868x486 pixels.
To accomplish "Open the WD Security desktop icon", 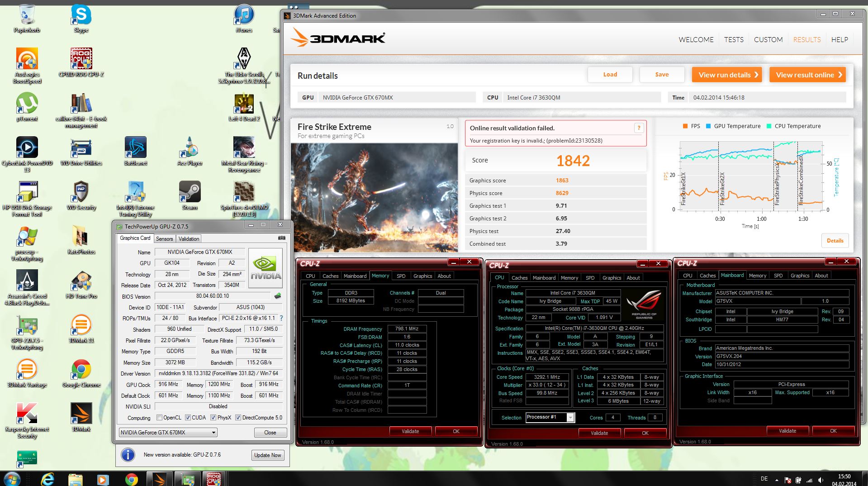I will tap(81, 195).
